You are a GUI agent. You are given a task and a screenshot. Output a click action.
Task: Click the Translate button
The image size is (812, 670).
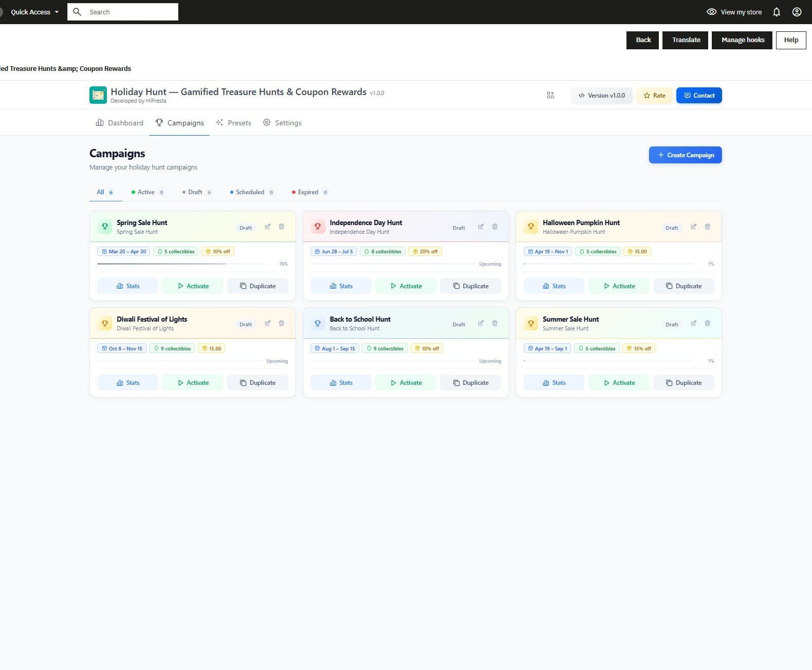686,40
